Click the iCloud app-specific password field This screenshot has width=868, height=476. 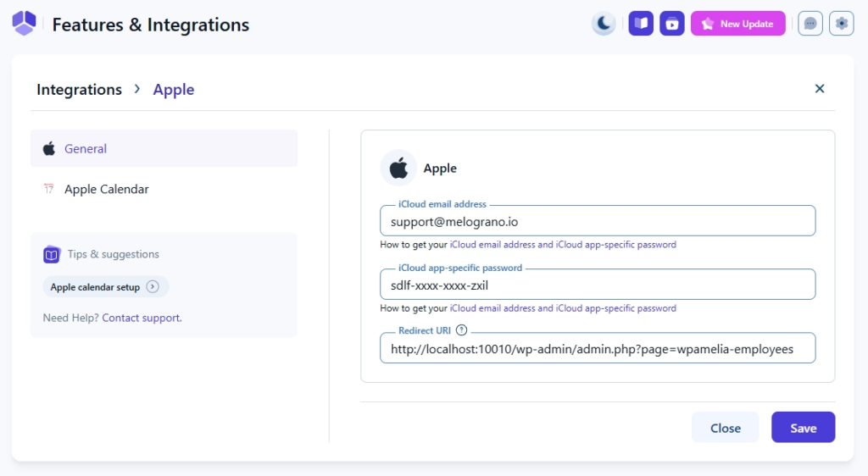click(x=598, y=285)
